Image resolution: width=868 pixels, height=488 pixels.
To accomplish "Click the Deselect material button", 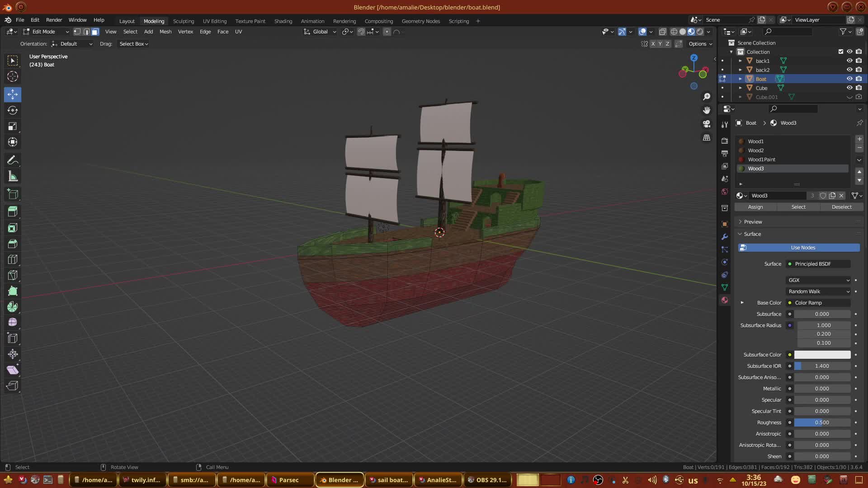I will click(841, 207).
